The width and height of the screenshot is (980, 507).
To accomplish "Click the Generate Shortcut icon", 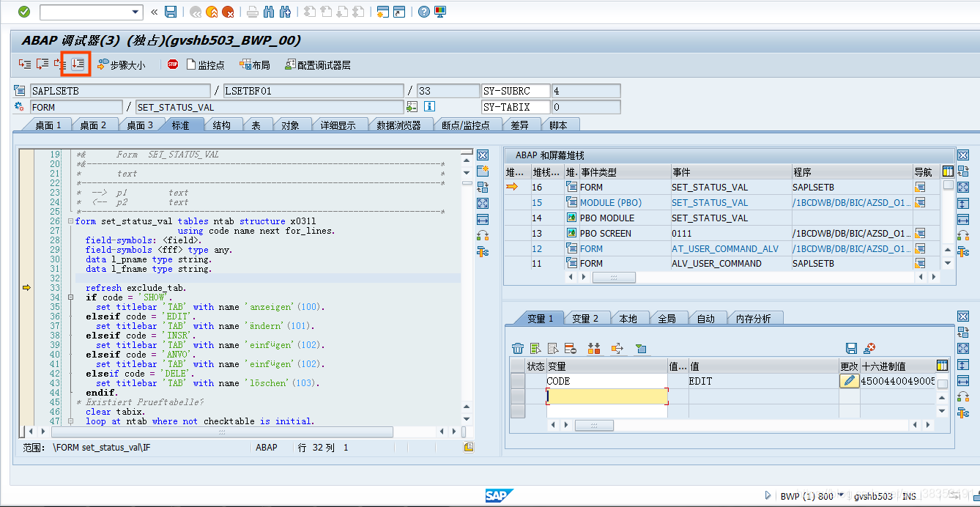I will pos(399,12).
